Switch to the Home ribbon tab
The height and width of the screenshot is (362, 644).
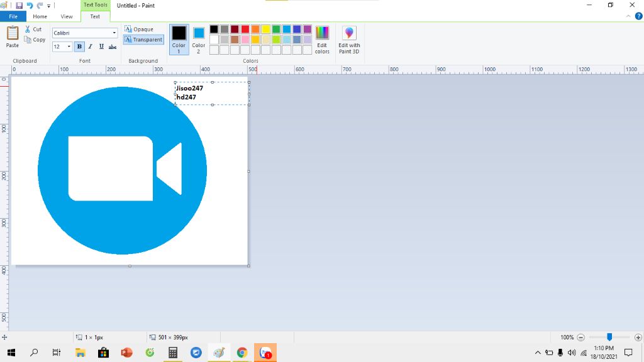tap(40, 16)
